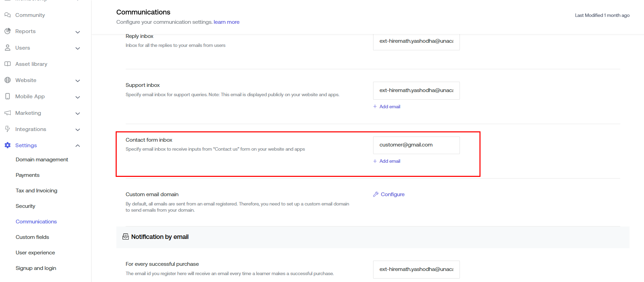
Task: Click the Users person icon
Action: point(7,48)
